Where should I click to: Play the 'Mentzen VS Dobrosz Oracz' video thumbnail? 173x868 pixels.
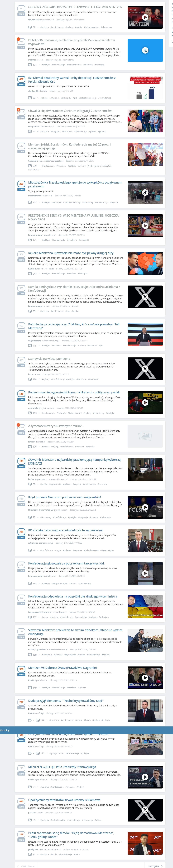[145, 678]
